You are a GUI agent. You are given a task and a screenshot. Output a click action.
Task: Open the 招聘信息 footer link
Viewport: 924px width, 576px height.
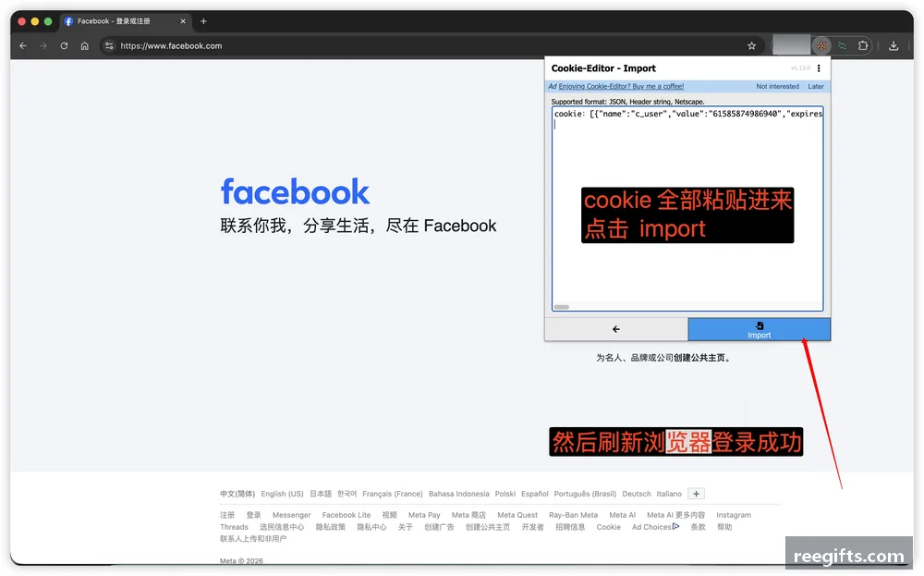[x=570, y=527]
